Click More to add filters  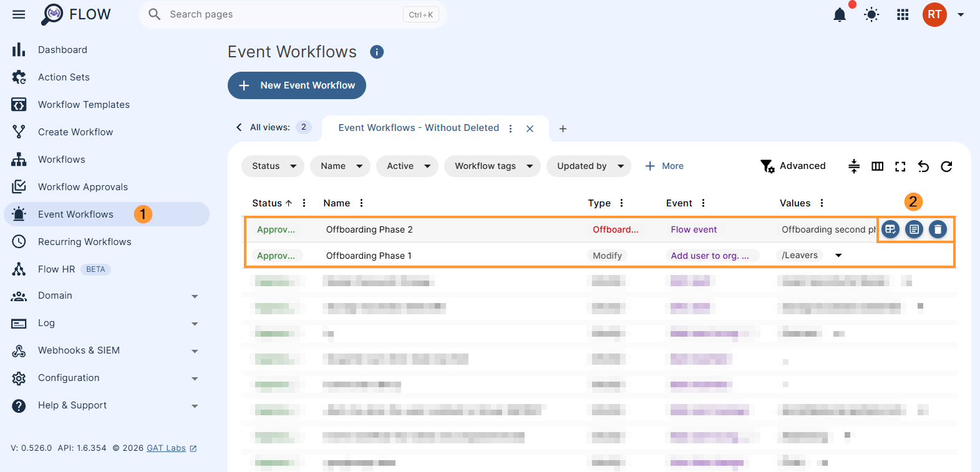point(664,166)
